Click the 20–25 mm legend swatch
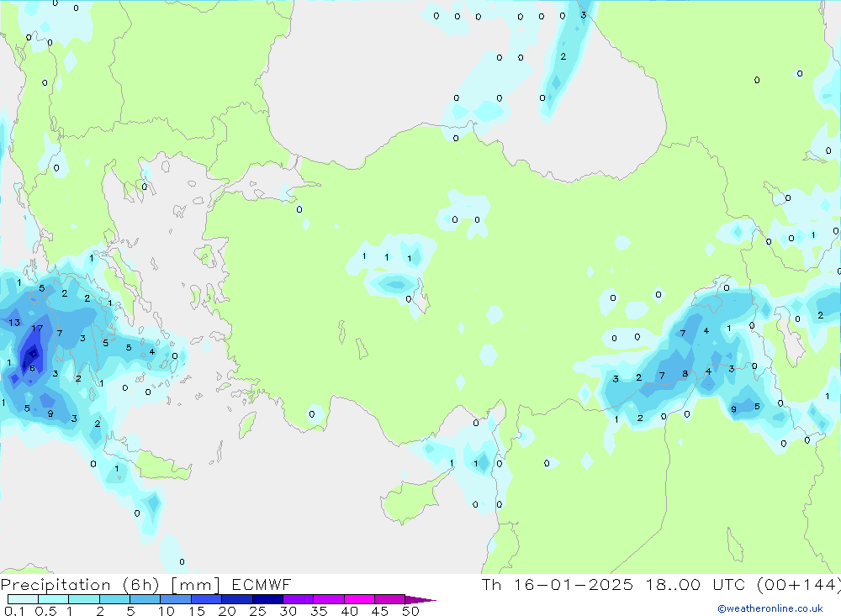The width and height of the screenshot is (841, 616). [237, 599]
